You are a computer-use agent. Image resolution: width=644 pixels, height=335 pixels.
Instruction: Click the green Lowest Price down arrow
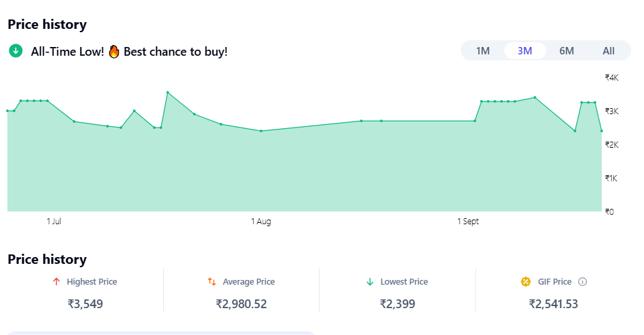point(369,282)
